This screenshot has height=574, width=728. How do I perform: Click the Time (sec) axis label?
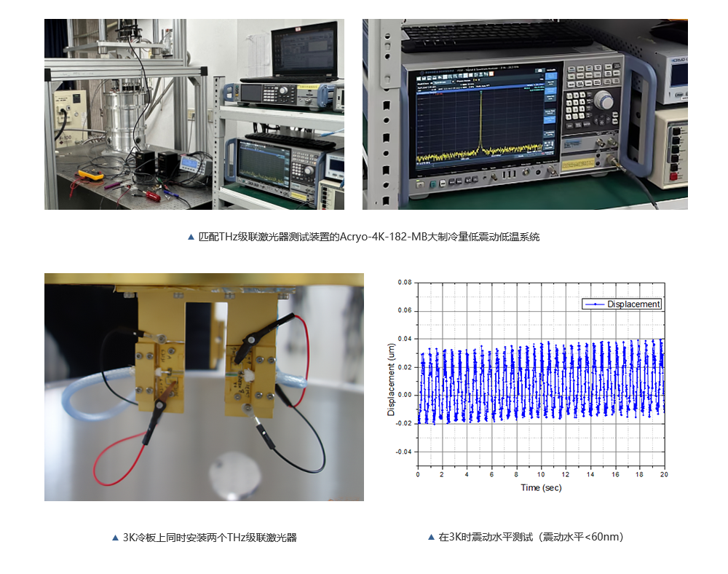[x=540, y=487]
